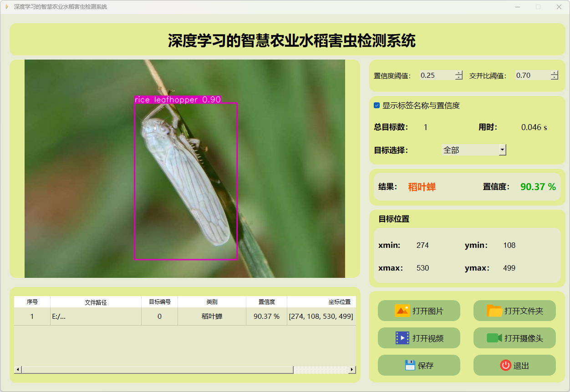Click the app icon in the title bar

[6, 7]
